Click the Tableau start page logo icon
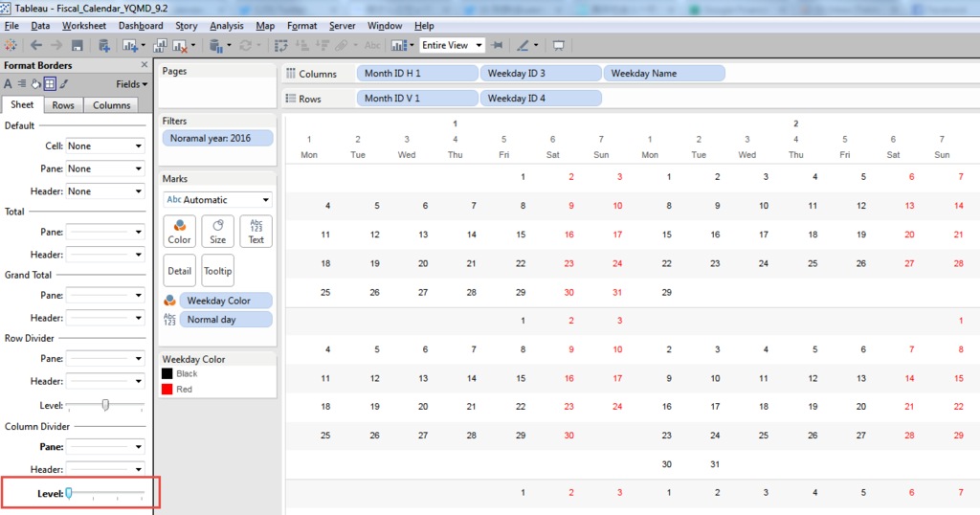The image size is (980, 515). 11,45
